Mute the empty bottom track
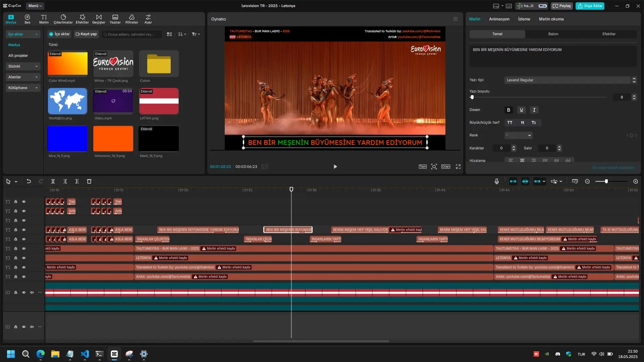The width and height of the screenshot is (644, 362). tap(32, 327)
